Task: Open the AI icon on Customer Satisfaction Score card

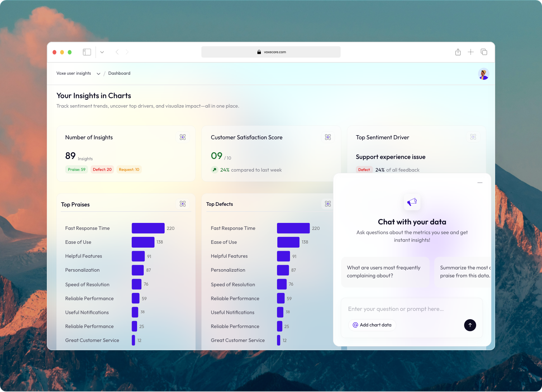Action: click(328, 137)
